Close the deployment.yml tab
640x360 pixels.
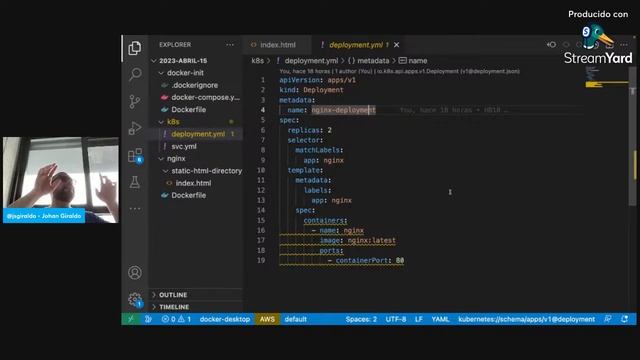pos(396,45)
